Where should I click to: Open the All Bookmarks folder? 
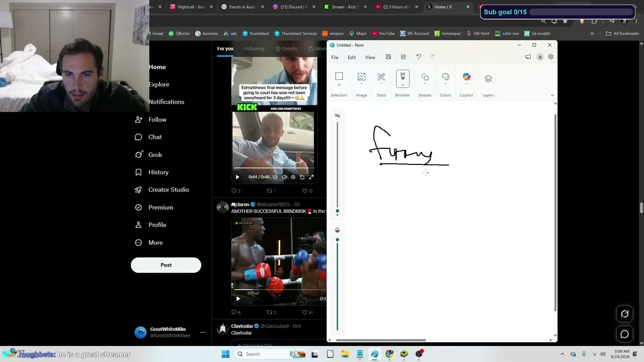pos(622,34)
